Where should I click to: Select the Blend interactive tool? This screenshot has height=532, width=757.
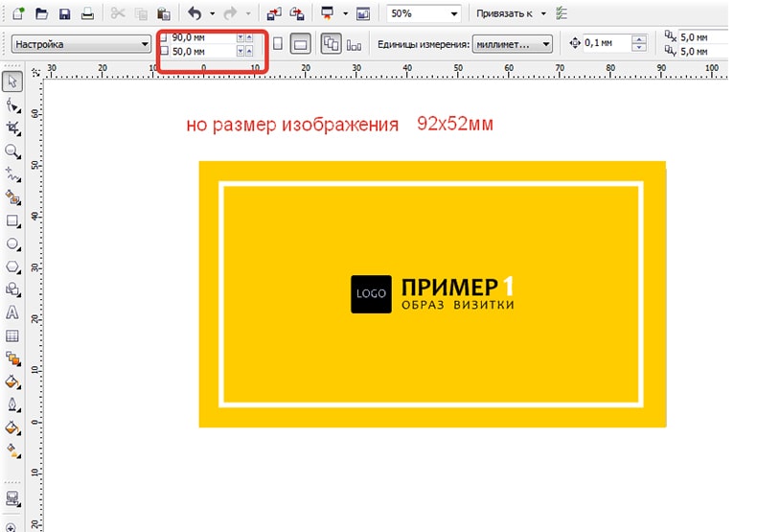click(12, 359)
